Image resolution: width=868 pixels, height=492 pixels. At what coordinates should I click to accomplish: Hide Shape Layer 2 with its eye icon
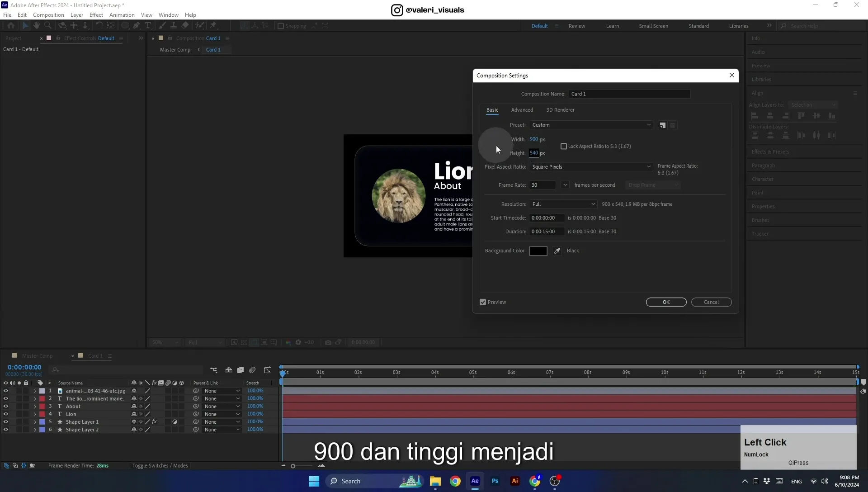pyautogui.click(x=6, y=430)
